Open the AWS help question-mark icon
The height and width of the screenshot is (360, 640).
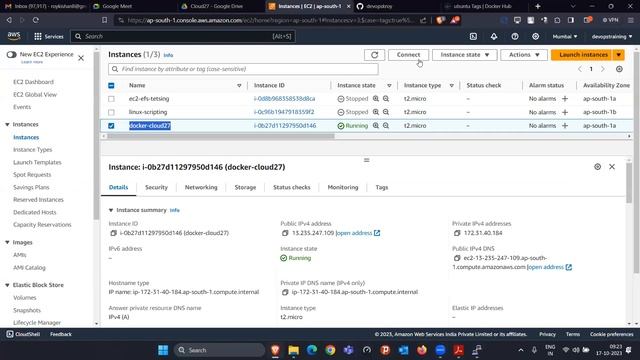(x=515, y=36)
